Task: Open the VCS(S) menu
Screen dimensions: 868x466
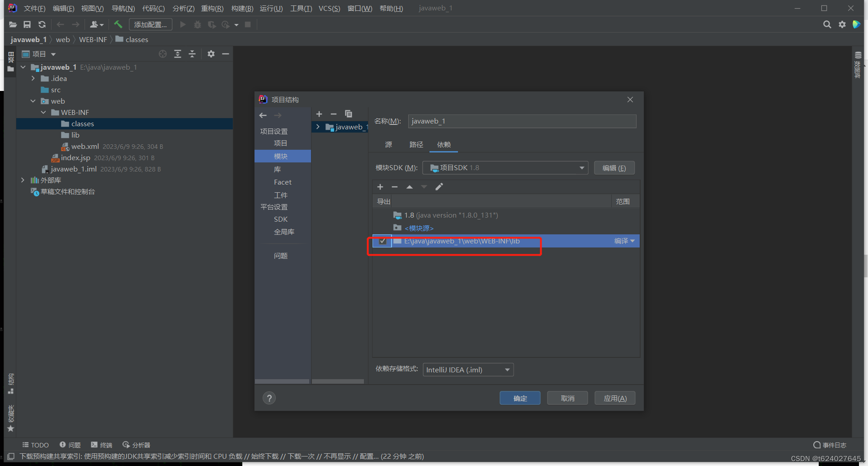Action: 329,9
